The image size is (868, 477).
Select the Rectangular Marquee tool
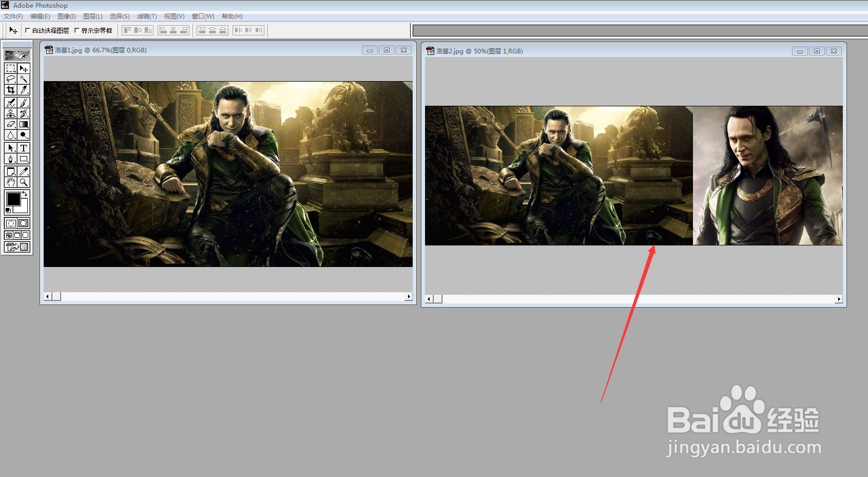(11, 68)
